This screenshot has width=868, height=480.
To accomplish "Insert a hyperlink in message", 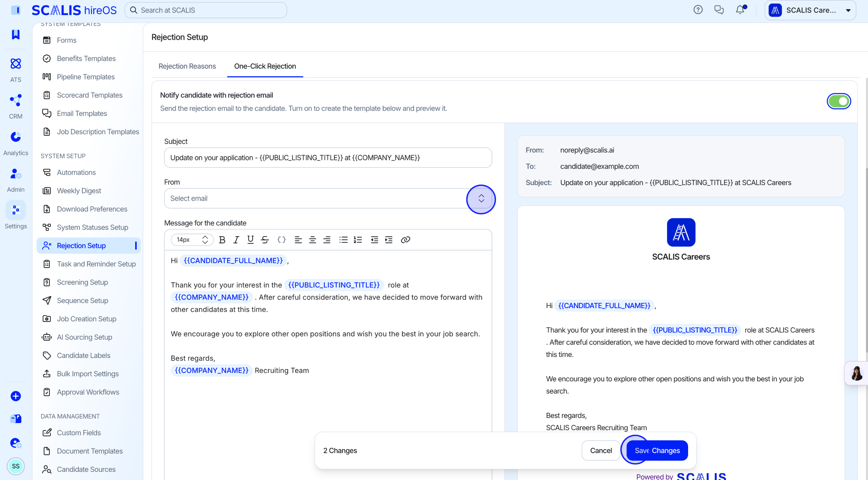I will click(406, 240).
